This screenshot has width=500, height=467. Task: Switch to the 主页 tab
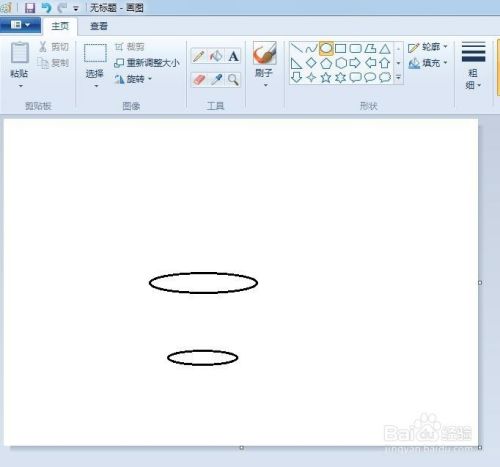[x=60, y=26]
